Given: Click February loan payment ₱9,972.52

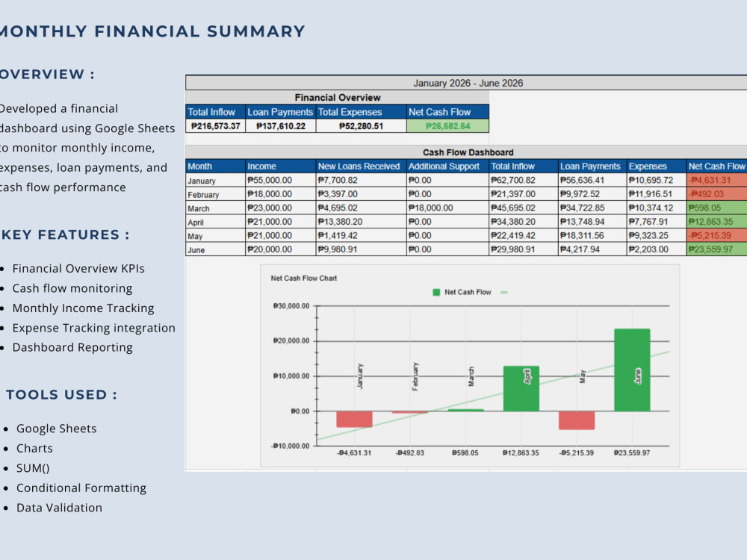Looking at the screenshot, I should 580,194.
